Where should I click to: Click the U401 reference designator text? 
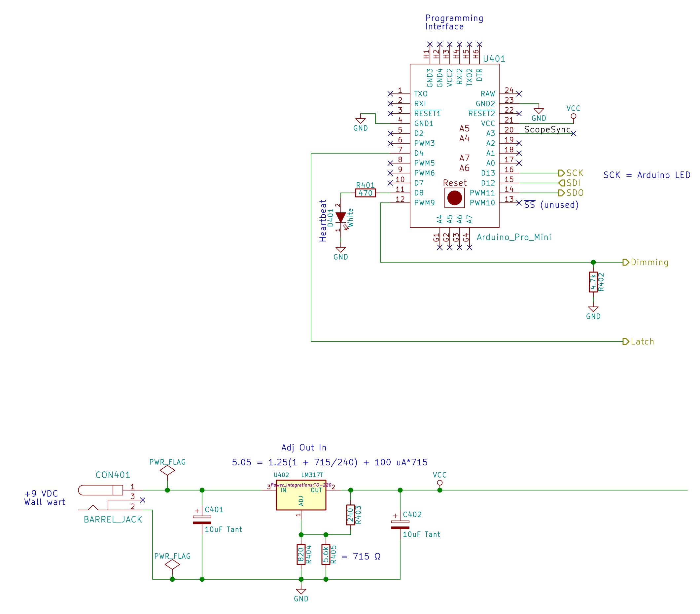(494, 58)
